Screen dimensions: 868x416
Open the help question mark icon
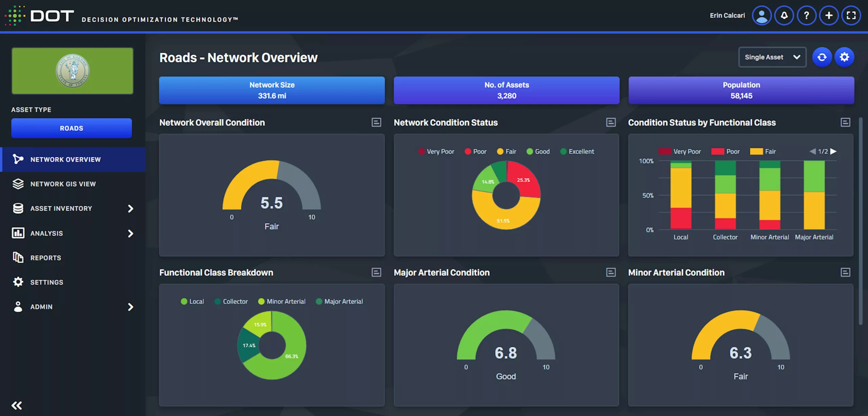click(x=806, y=16)
